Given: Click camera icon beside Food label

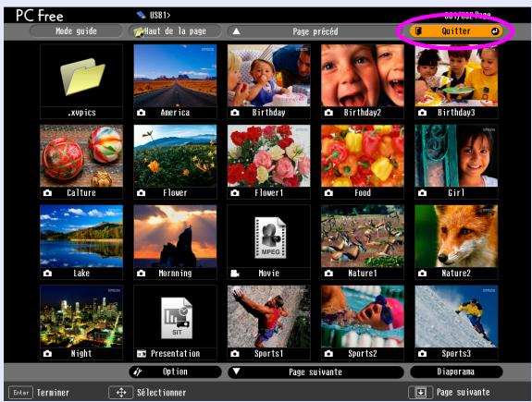Looking at the screenshot, I should pyautogui.click(x=328, y=193).
